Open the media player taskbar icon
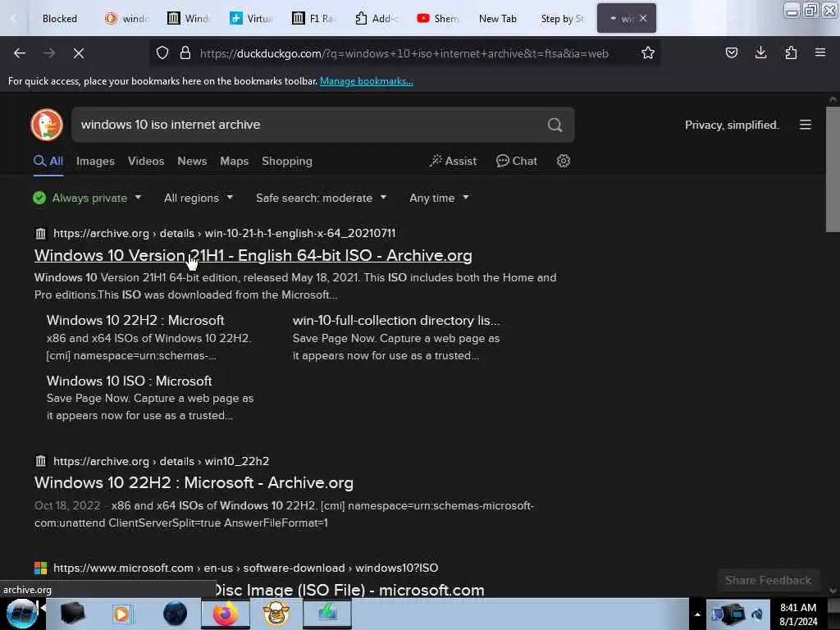 (121, 614)
